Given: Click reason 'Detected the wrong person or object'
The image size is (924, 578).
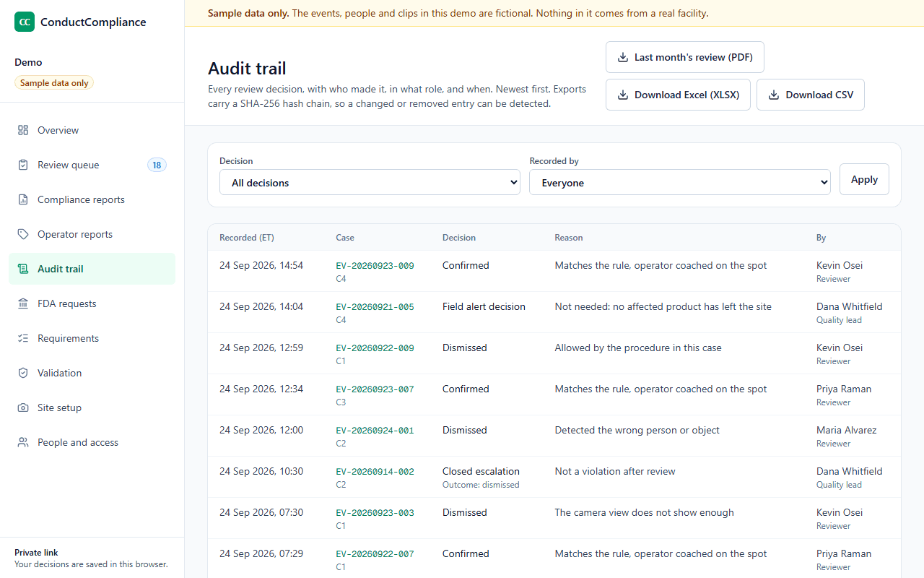Looking at the screenshot, I should 637,430.
